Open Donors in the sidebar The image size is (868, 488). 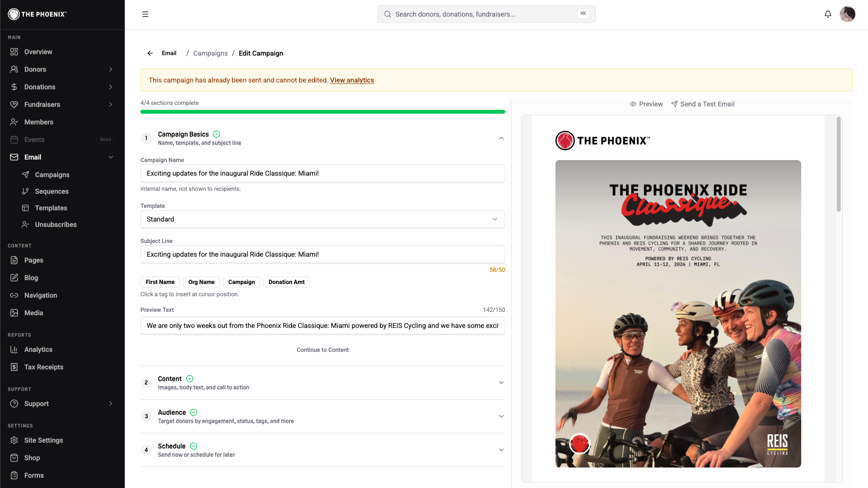pos(35,69)
